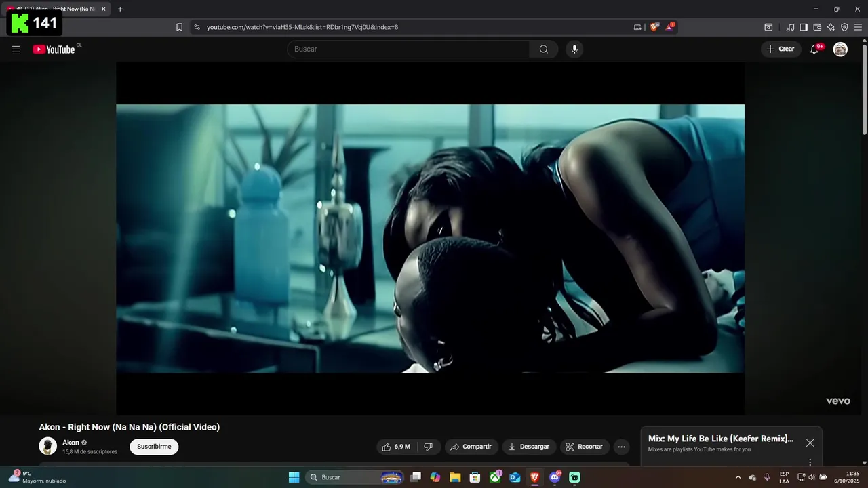Switch keyboard language ESP LAA
Screen dimensions: 868x488
pyautogui.click(x=784, y=477)
